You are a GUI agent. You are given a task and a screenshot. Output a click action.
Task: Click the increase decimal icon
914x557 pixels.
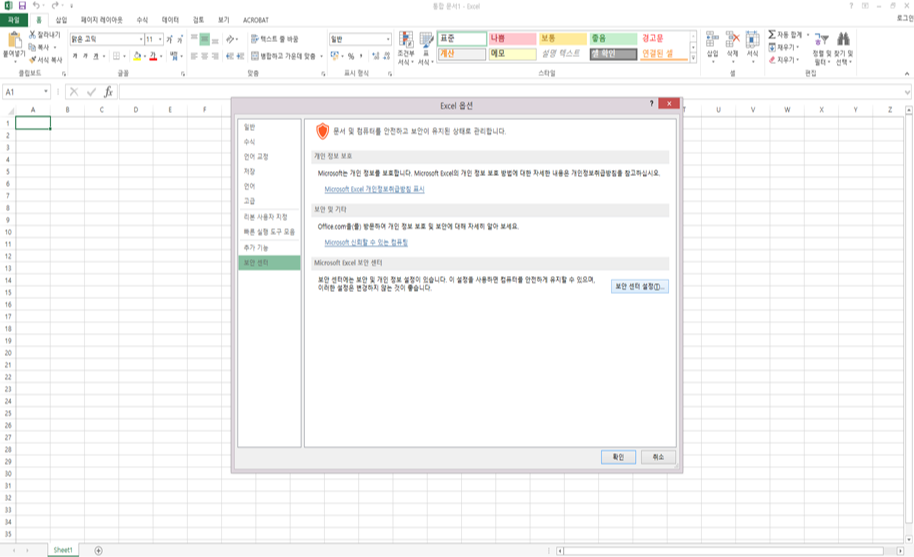[x=375, y=56]
